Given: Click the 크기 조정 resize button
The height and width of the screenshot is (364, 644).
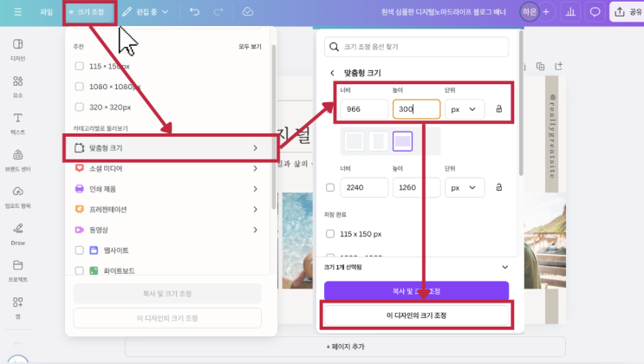Looking at the screenshot, I should [x=90, y=12].
